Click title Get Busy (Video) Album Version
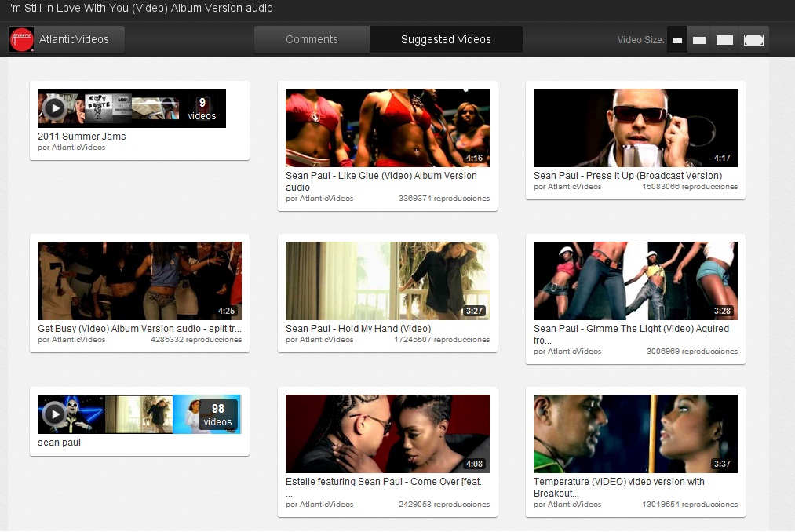The width and height of the screenshot is (795, 532). click(140, 329)
